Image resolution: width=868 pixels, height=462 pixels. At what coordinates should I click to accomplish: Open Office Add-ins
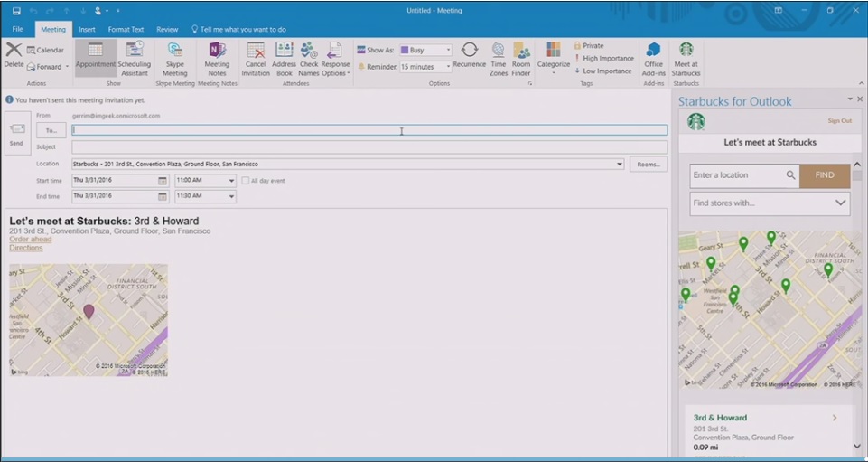[653, 58]
